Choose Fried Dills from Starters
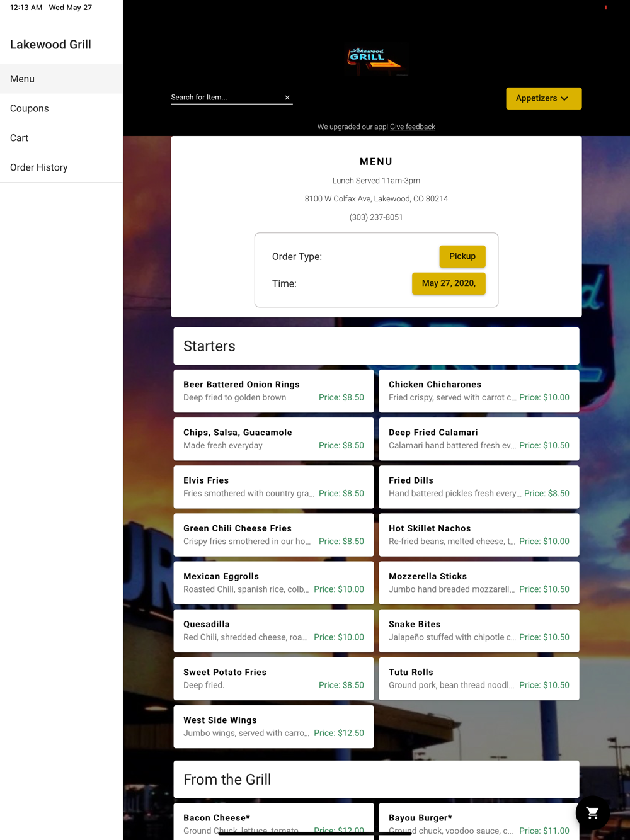The height and width of the screenshot is (840, 630). click(479, 487)
